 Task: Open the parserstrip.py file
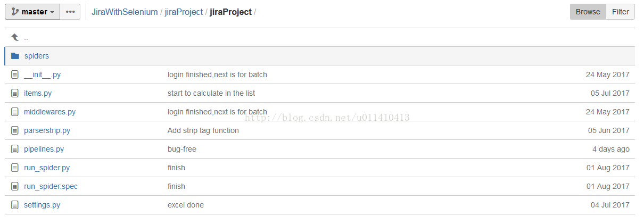point(47,130)
